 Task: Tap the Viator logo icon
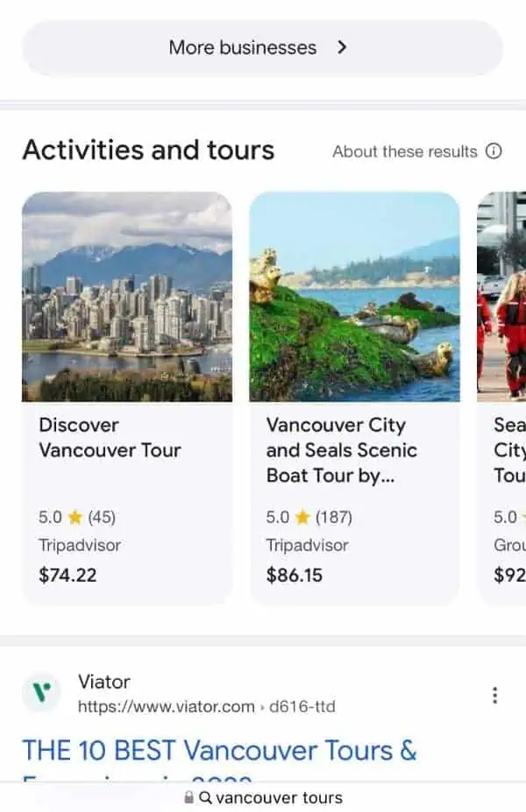[x=41, y=694]
